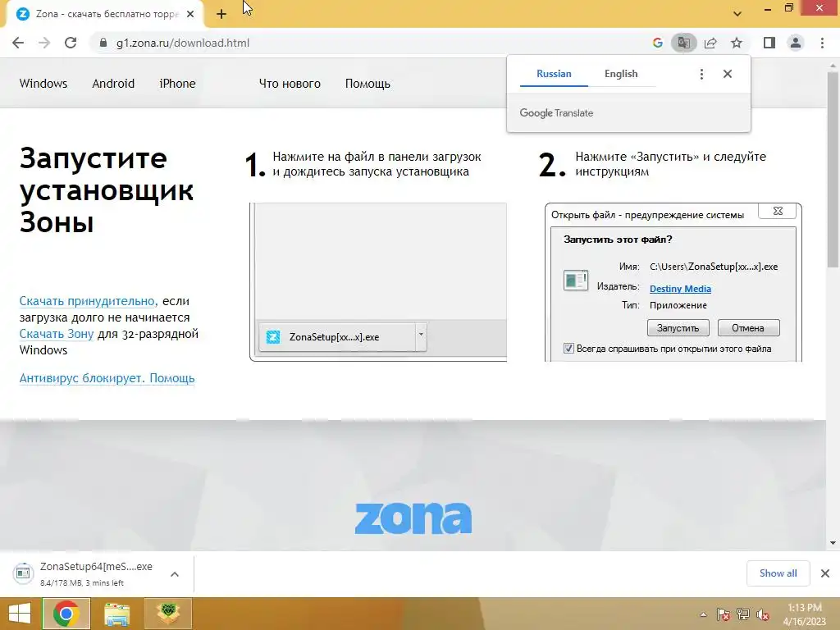The height and width of the screenshot is (630, 840).
Task: Open translate options three-dot menu
Action: [x=701, y=74]
